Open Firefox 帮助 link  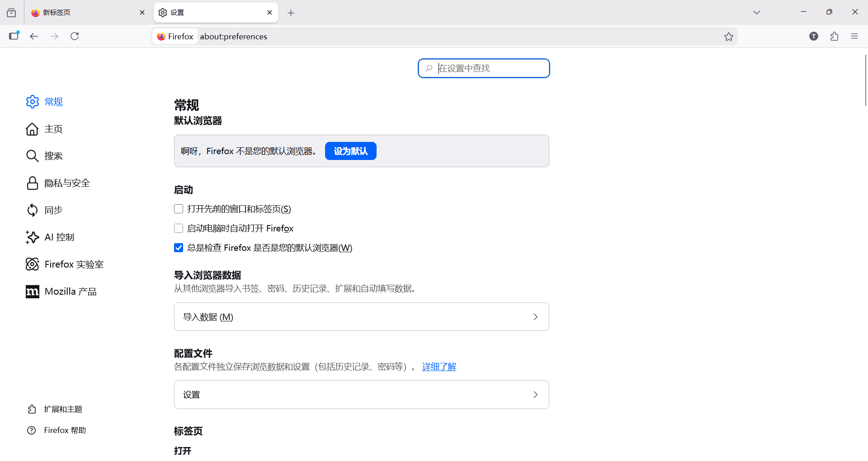pos(65,430)
